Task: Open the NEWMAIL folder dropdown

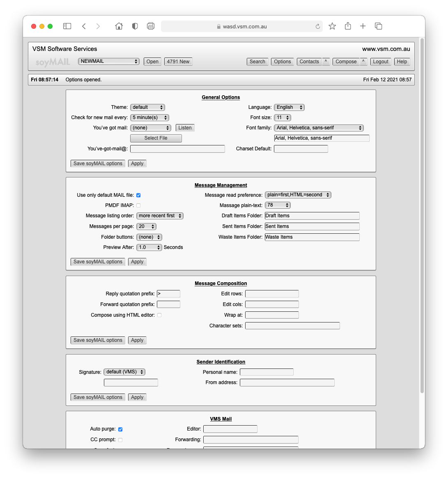Action: point(109,61)
